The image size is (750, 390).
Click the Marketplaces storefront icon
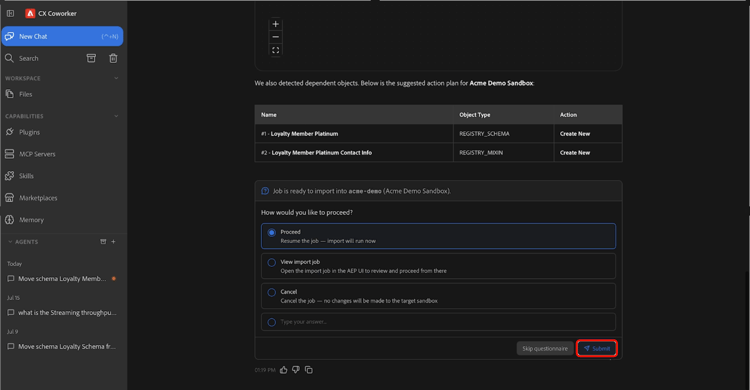10,198
